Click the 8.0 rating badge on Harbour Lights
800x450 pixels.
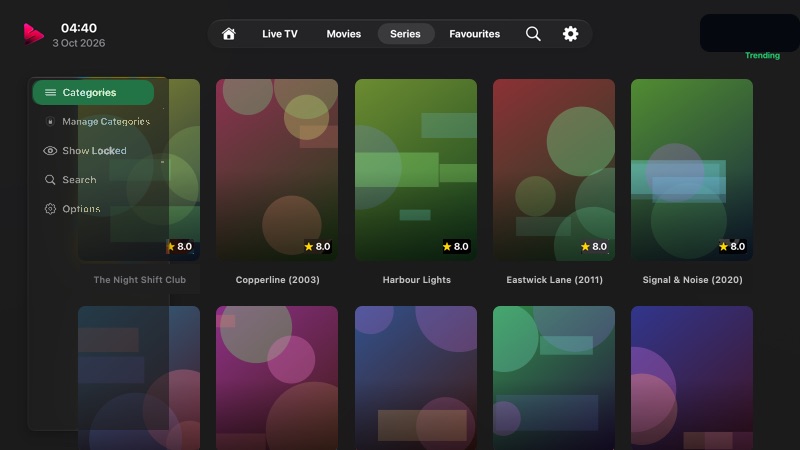pyautogui.click(x=456, y=246)
